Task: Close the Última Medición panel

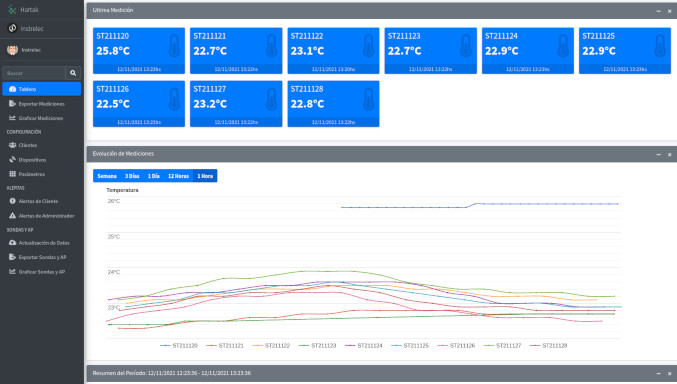Action: 670,11
